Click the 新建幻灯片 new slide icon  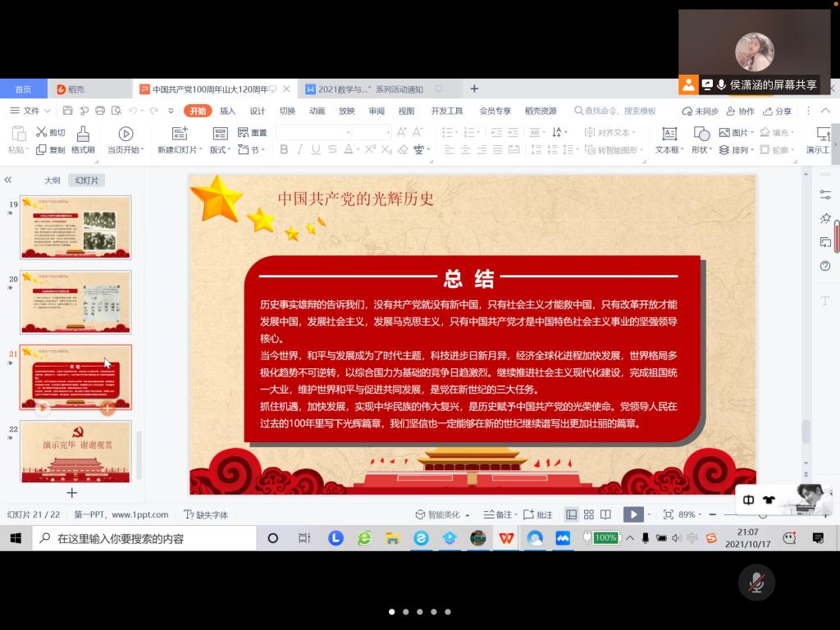(180, 134)
